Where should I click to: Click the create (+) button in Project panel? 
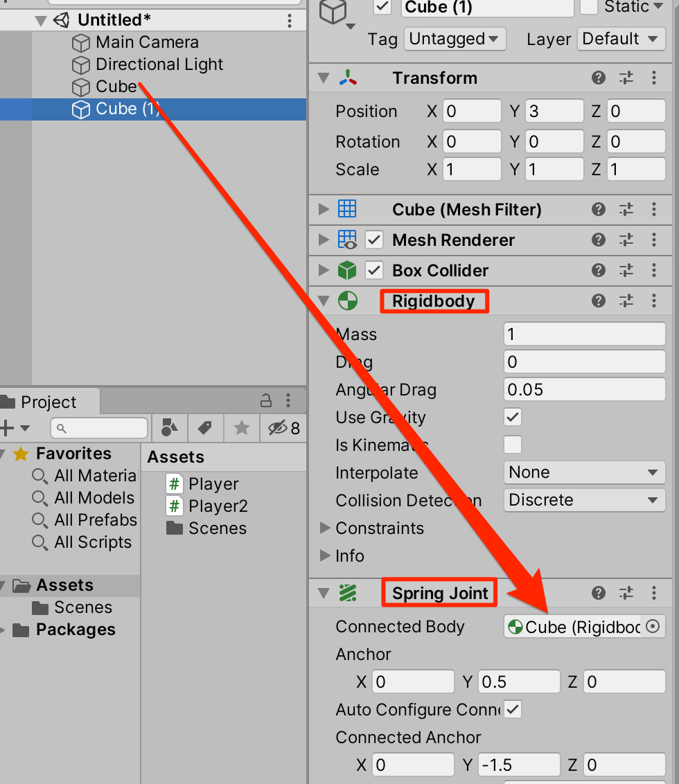8,428
